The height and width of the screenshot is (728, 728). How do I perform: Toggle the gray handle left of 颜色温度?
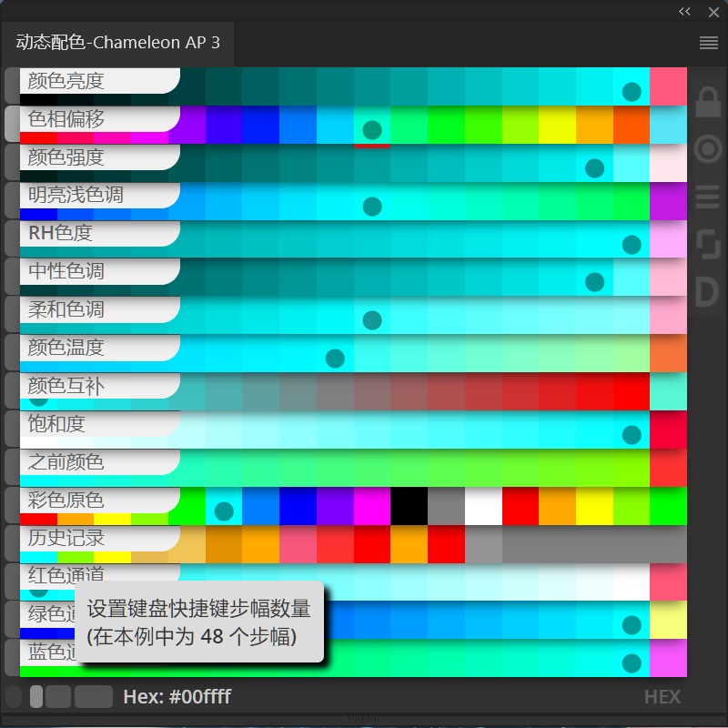pos(12,352)
